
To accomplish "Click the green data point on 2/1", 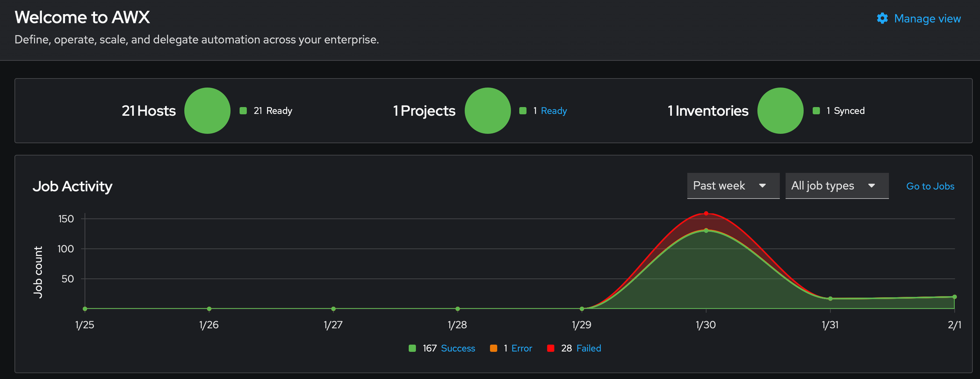I will tap(955, 297).
